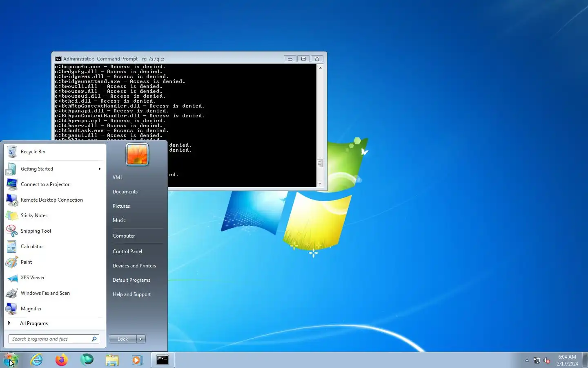Click the Command Prompt scrollbar thumb
588x368 pixels.
tap(320, 163)
